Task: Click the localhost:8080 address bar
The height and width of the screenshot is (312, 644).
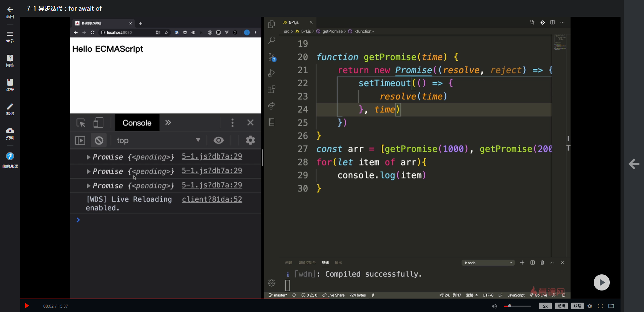Action: click(x=127, y=33)
